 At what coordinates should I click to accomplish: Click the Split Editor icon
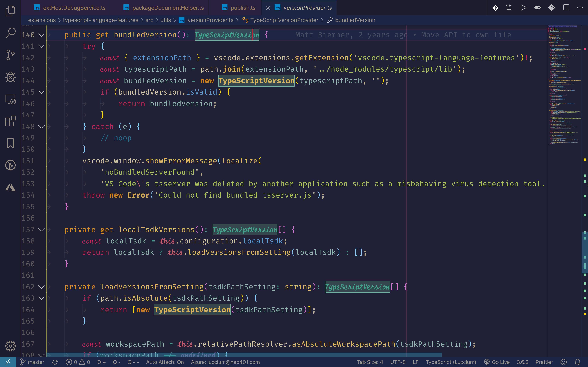tap(566, 8)
